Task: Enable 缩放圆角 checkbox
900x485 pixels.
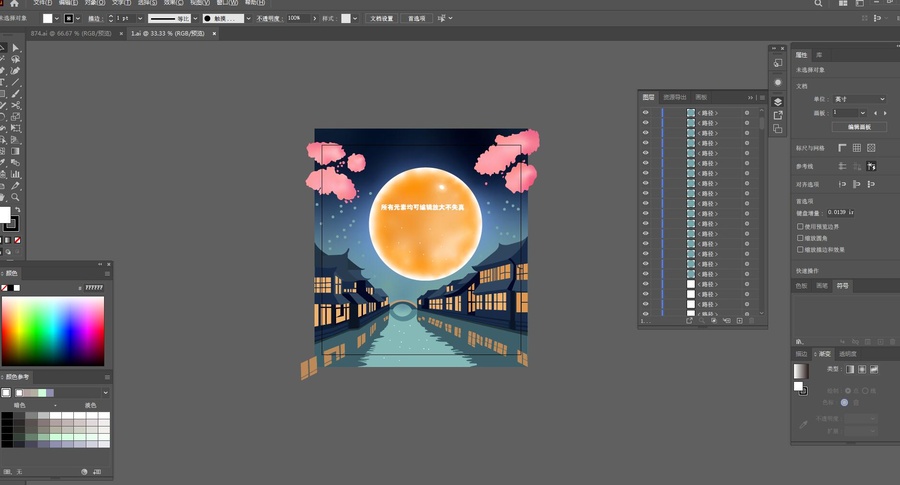Action: (800, 238)
